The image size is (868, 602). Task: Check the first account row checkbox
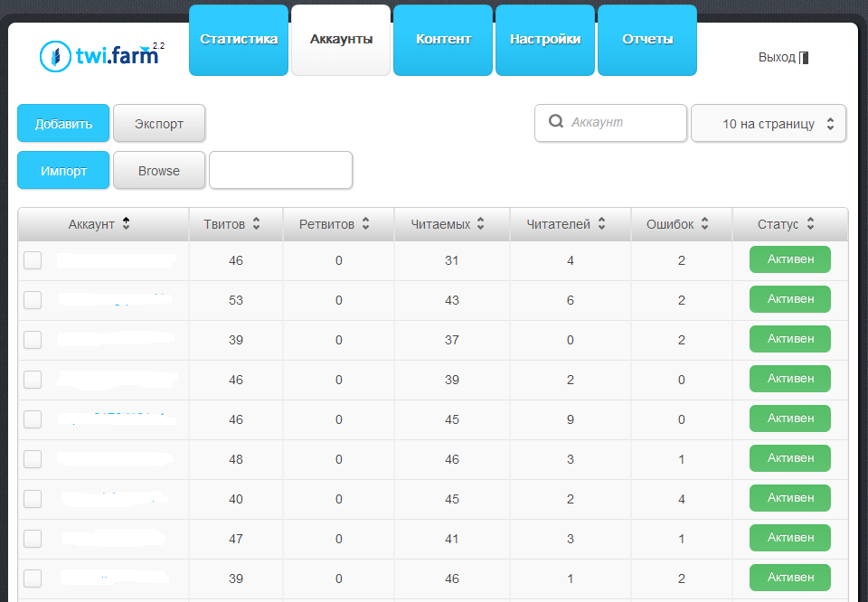coord(33,260)
